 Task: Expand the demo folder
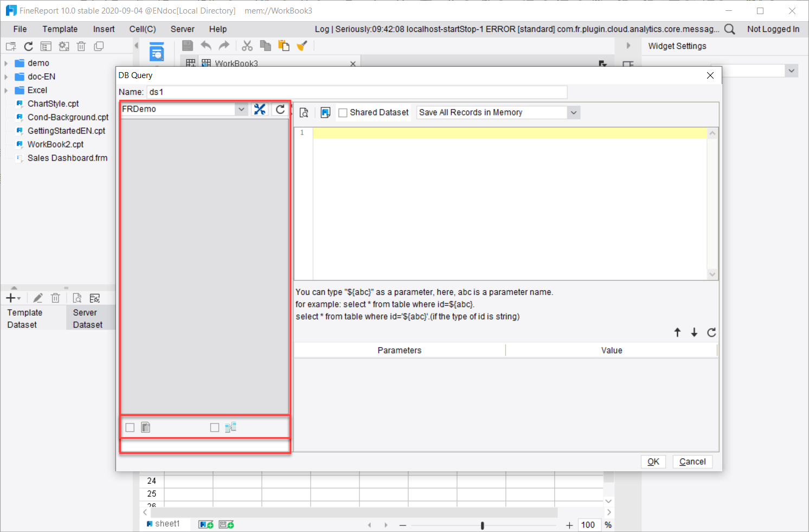point(6,63)
